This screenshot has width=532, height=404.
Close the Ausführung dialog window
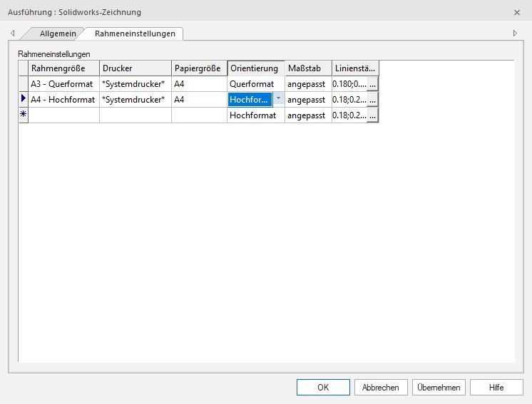(x=517, y=12)
